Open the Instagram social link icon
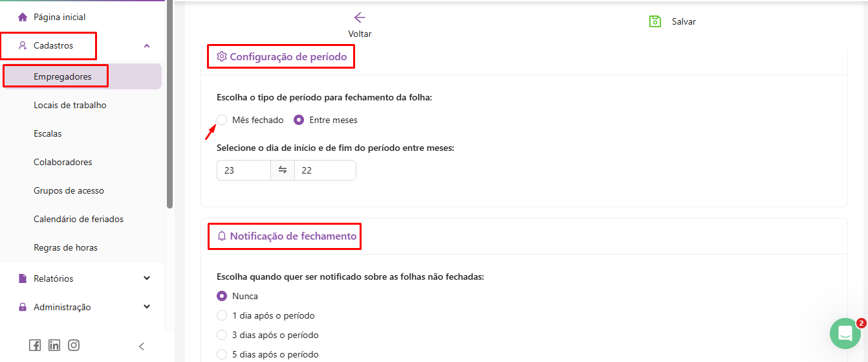The height and width of the screenshot is (362, 868). tap(74, 346)
